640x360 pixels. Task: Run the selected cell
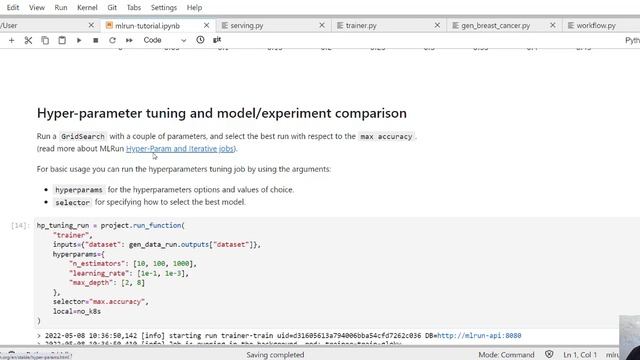pos(79,40)
